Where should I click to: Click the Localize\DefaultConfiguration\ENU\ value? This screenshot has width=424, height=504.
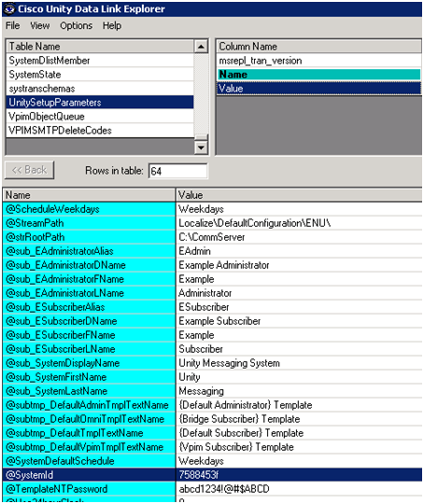coord(299,223)
